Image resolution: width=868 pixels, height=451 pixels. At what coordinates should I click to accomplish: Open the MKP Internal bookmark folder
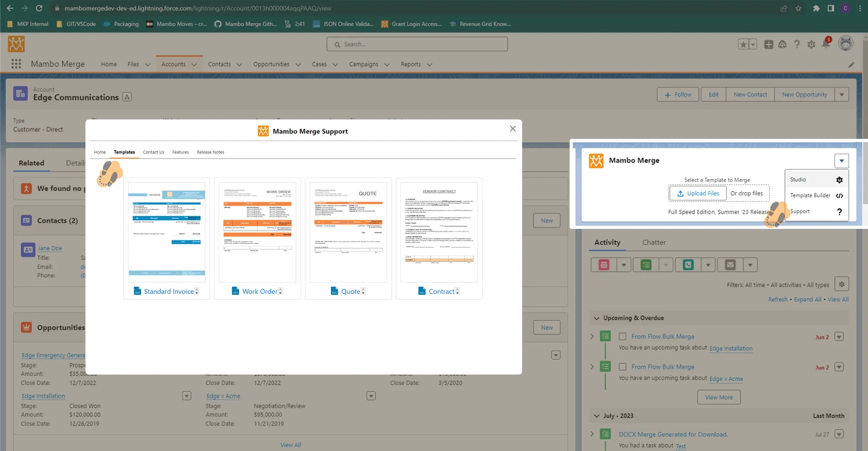click(28, 24)
